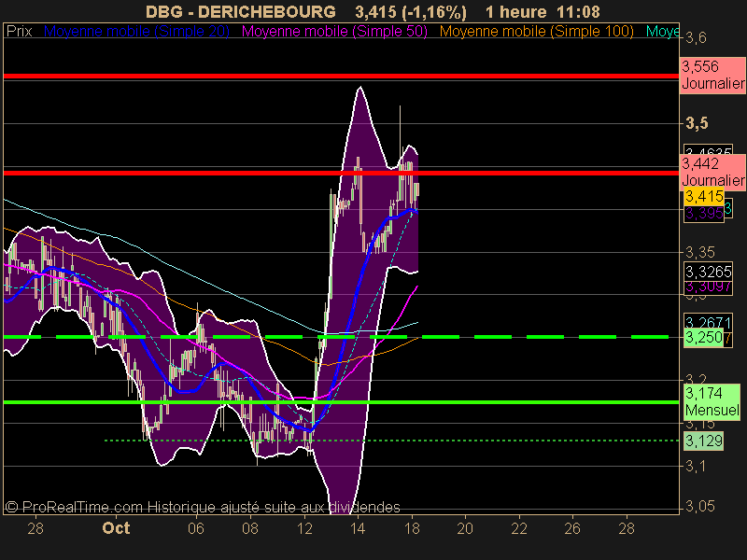Click the magenta 3,3097 price tag
The width and height of the screenshot is (747, 560).
click(709, 287)
